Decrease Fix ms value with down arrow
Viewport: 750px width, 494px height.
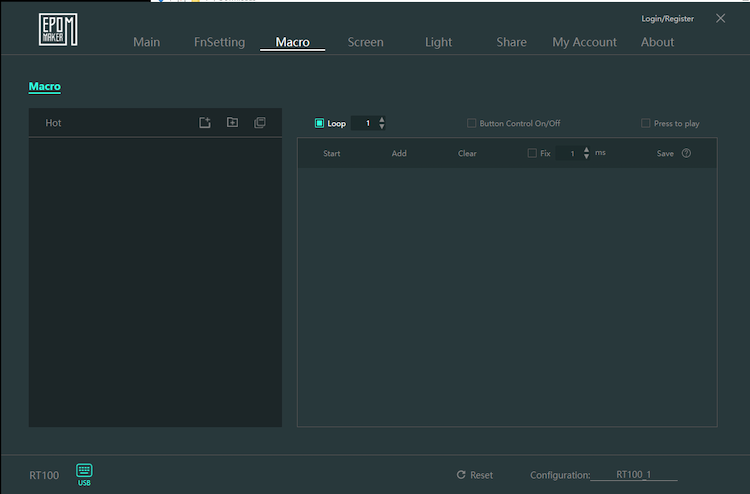[586, 157]
